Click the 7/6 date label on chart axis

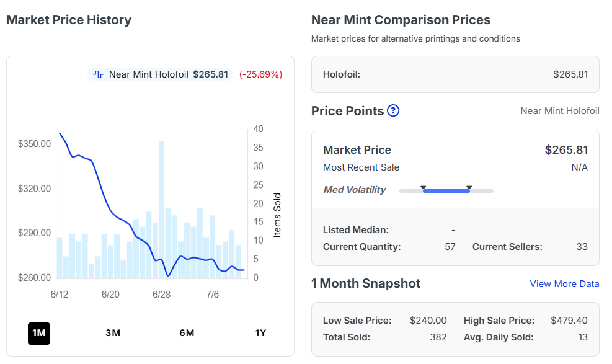213,295
